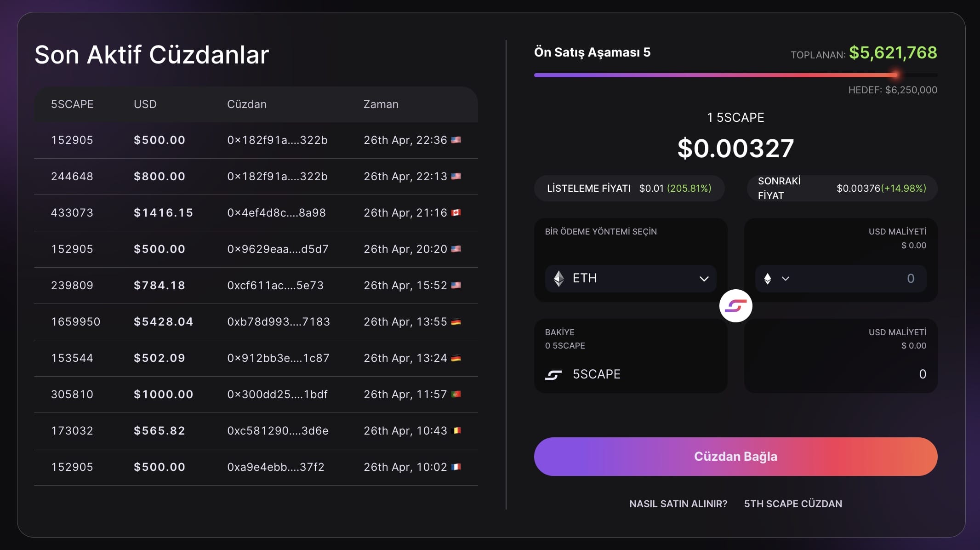980x550 pixels.
Task: Open the 5TH Scape Cüzdan link
Action: click(x=793, y=504)
